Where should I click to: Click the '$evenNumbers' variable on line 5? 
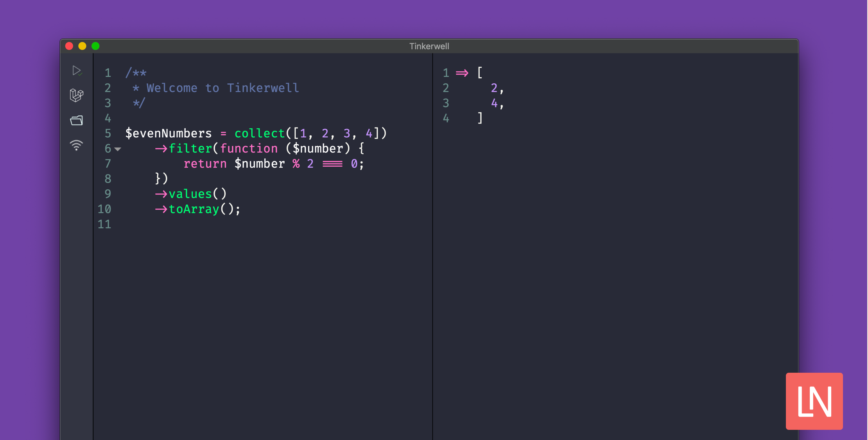(x=168, y=133)
